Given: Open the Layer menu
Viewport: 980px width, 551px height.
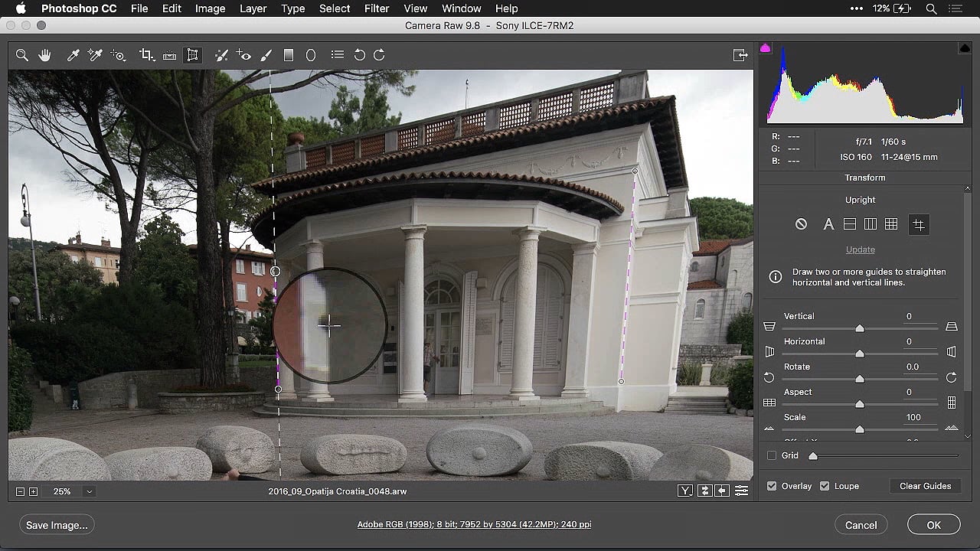Looking at the screenshot, I should coord(253,8).
